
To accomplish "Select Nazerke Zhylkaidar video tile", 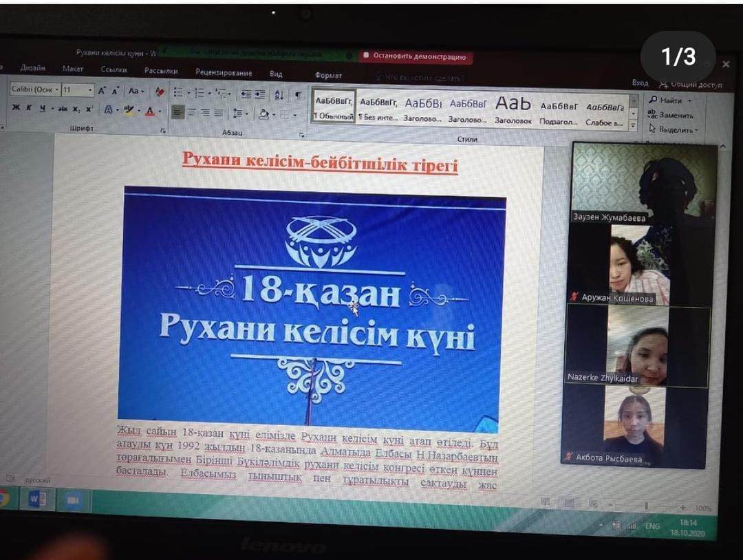I will point(638,347).
